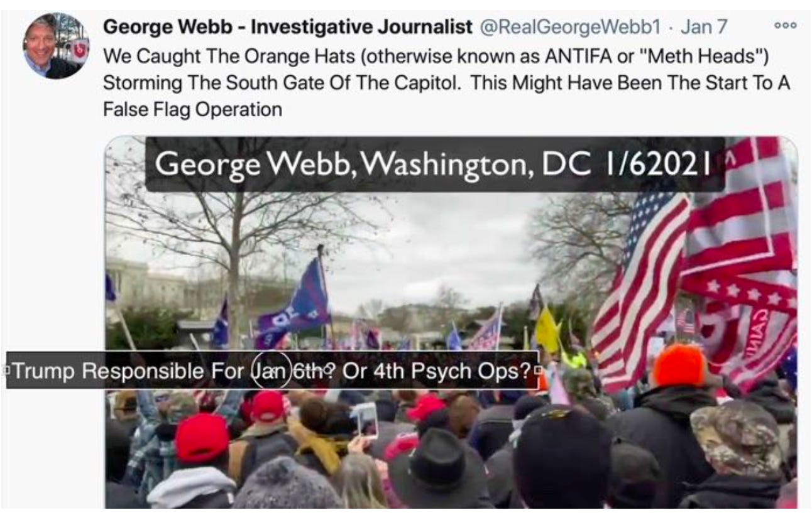Click the raised smartphone in the crowd
Image resolution: width=812 pixels, height=515 pixels.
[x=365, y=420]
